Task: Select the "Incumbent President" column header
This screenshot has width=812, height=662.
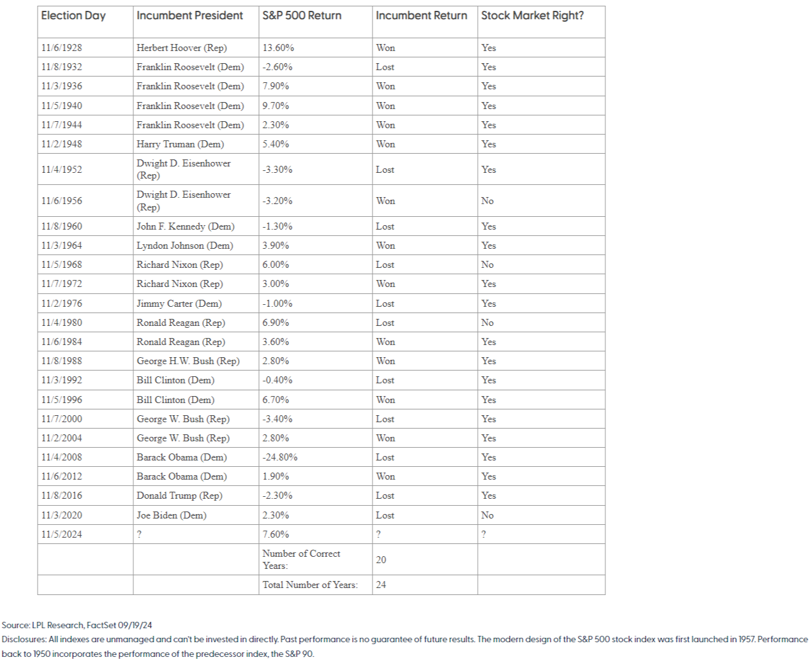Action: pos(189,16)
